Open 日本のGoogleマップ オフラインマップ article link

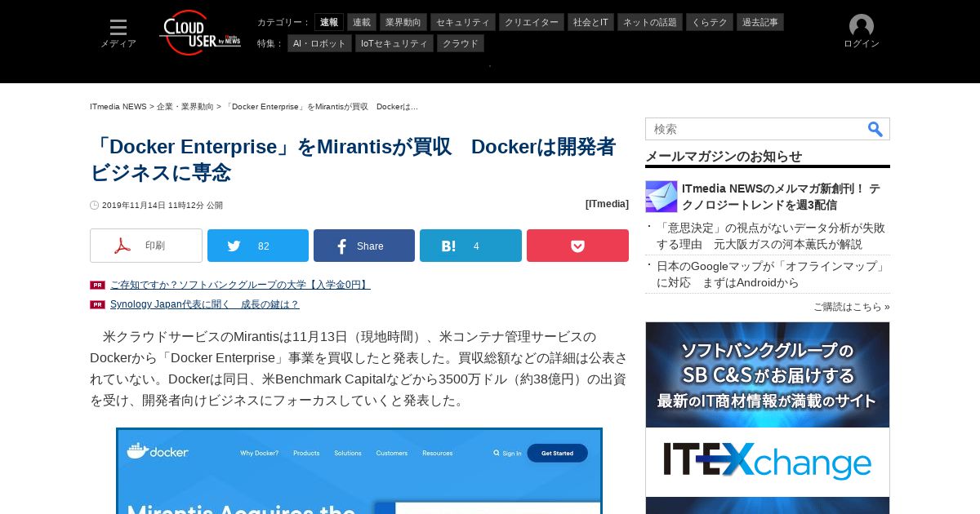click(772, 274)
